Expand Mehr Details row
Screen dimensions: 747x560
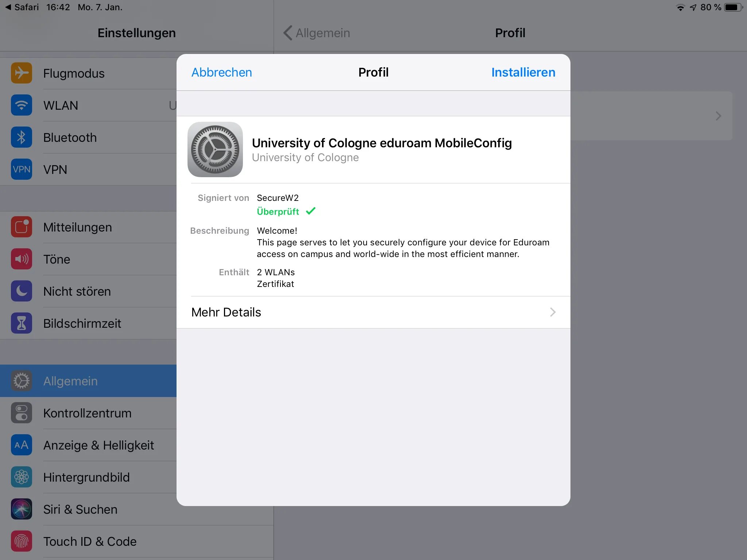(x=373, y=312)
